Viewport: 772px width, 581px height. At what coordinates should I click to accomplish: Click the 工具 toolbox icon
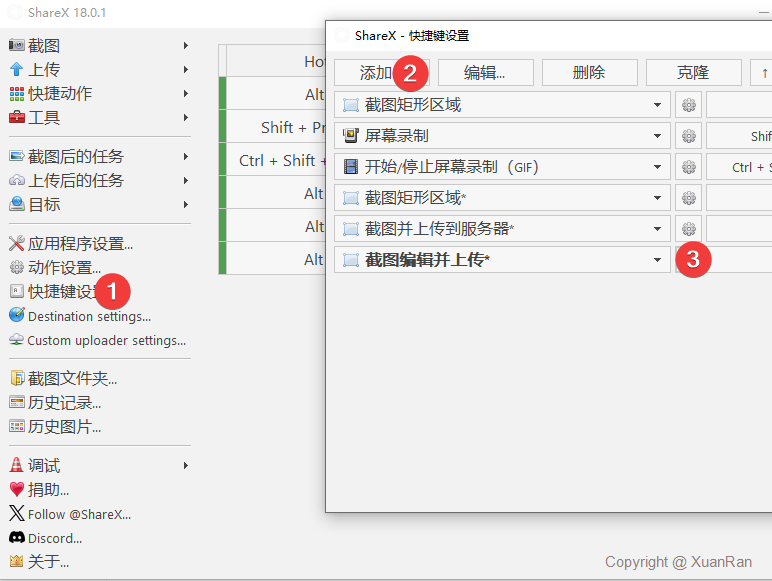pyautogui.click(x=17, y=118)
